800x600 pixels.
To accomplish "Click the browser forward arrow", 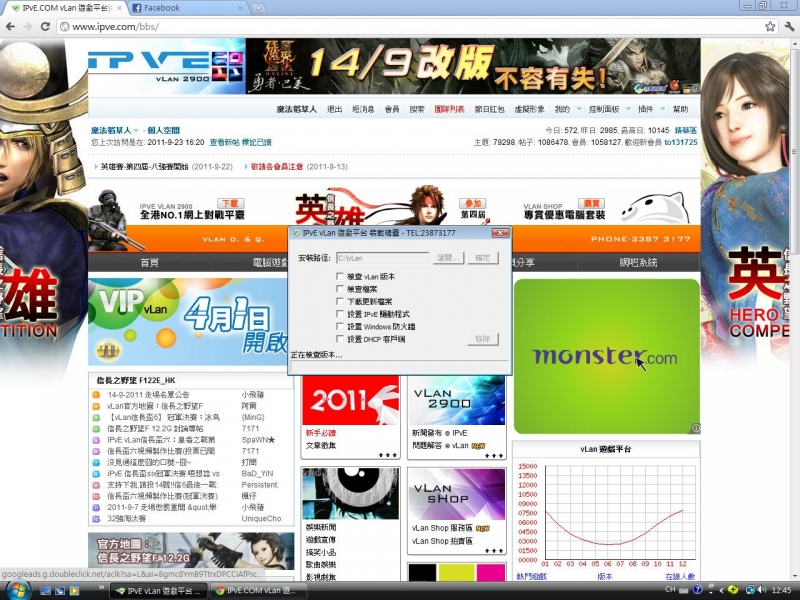I will coord(28,27).
